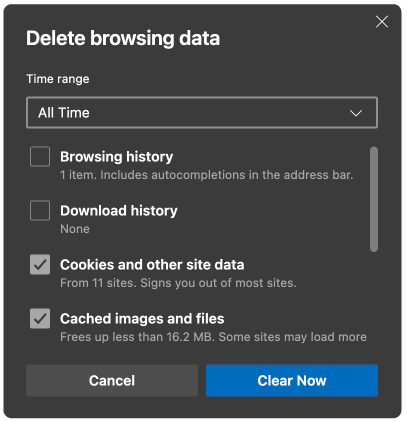Enable the Browsing history checkbox
The image size is (407, 422).
(x=40, y=156)
